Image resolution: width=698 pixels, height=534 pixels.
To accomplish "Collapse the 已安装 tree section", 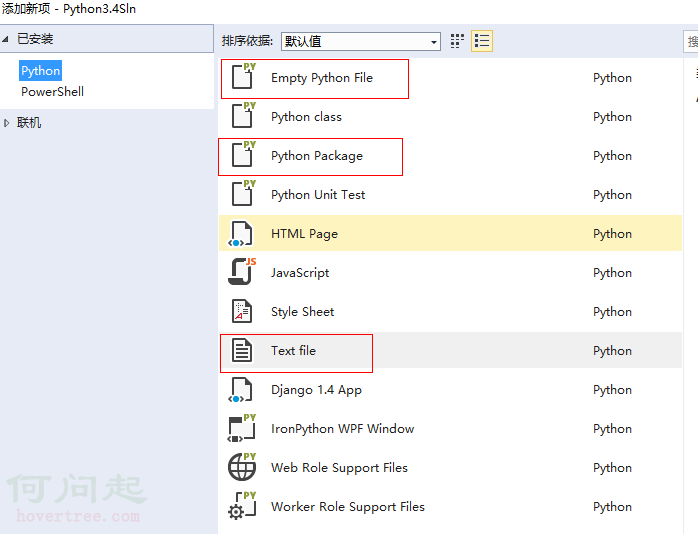I will [x=6, y=39].
